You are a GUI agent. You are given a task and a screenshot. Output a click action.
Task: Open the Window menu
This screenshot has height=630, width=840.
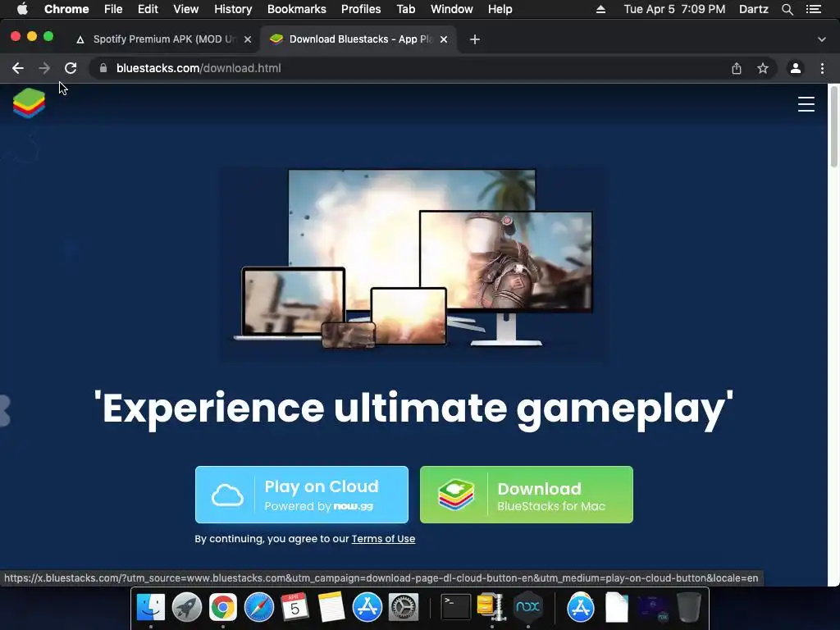[452, 9]
